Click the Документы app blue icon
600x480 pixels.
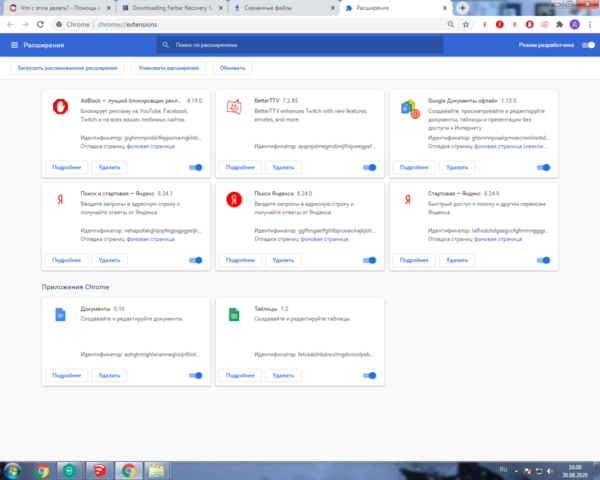(60, 315)
